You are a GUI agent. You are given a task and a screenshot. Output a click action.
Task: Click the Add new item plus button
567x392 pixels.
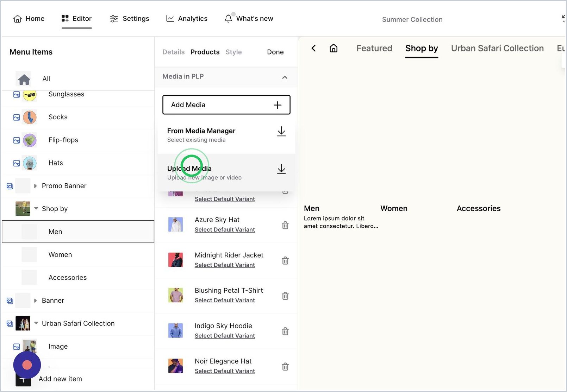23,379
